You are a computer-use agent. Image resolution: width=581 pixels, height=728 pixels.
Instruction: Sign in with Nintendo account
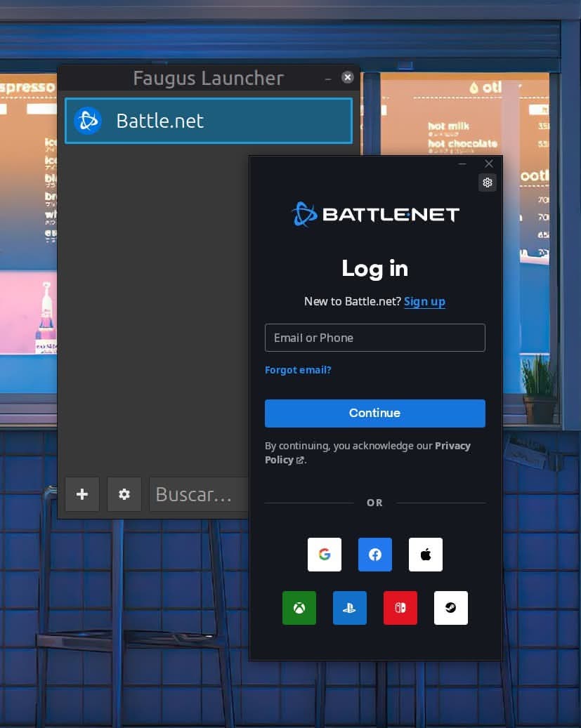pyautogui.click(x=400, y=607)
